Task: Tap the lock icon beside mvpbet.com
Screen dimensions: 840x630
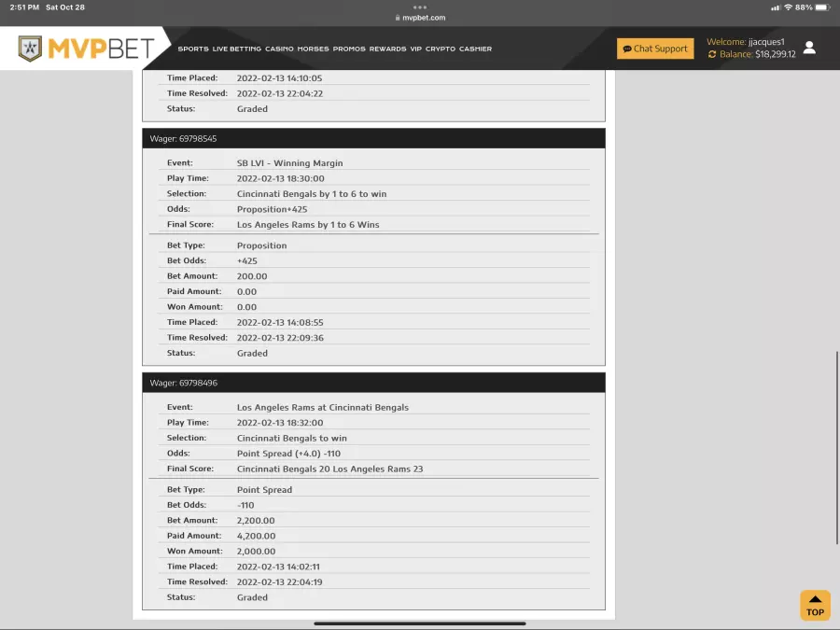Action: pyautogui.click(x=398, y=18)
